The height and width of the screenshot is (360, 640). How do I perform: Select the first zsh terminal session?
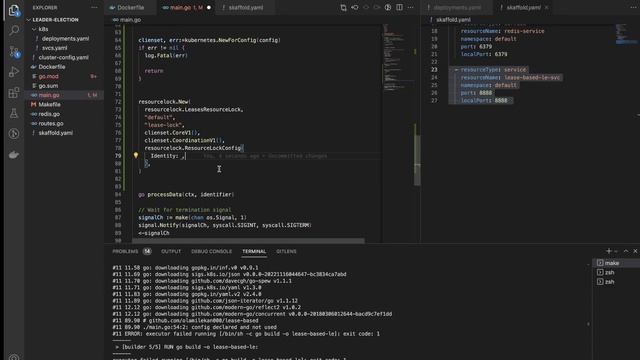coord(616,272)
